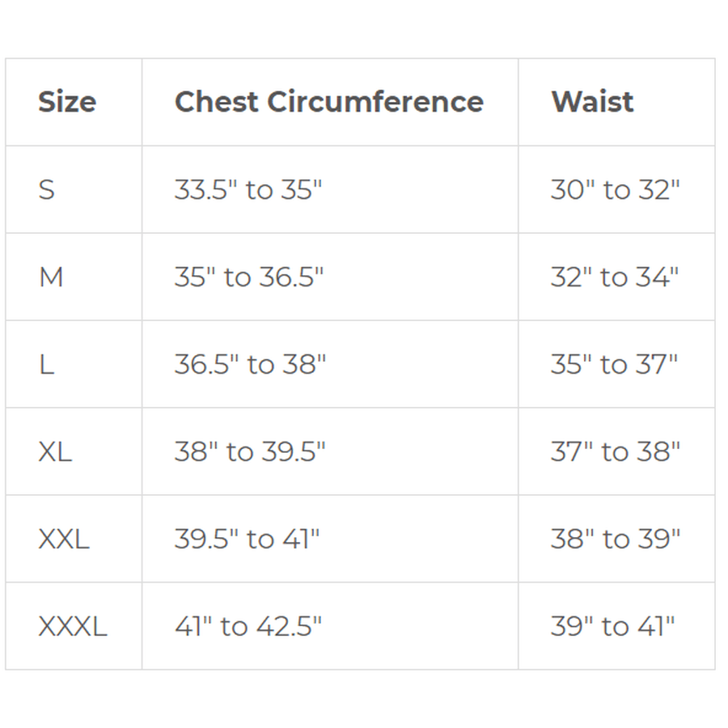Click chest value 35" to 36.5"
The height and width of the screenshot is (728, 728).
249,277
